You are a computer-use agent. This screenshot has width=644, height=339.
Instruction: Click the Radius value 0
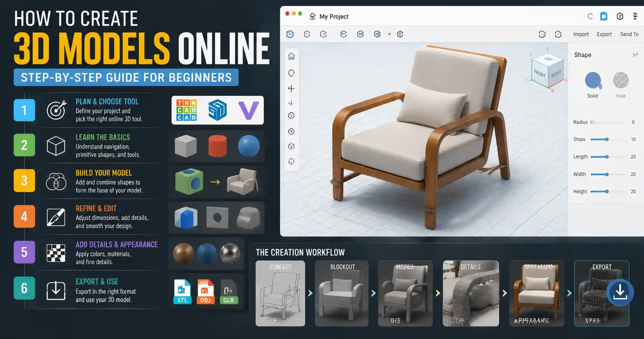633,122
